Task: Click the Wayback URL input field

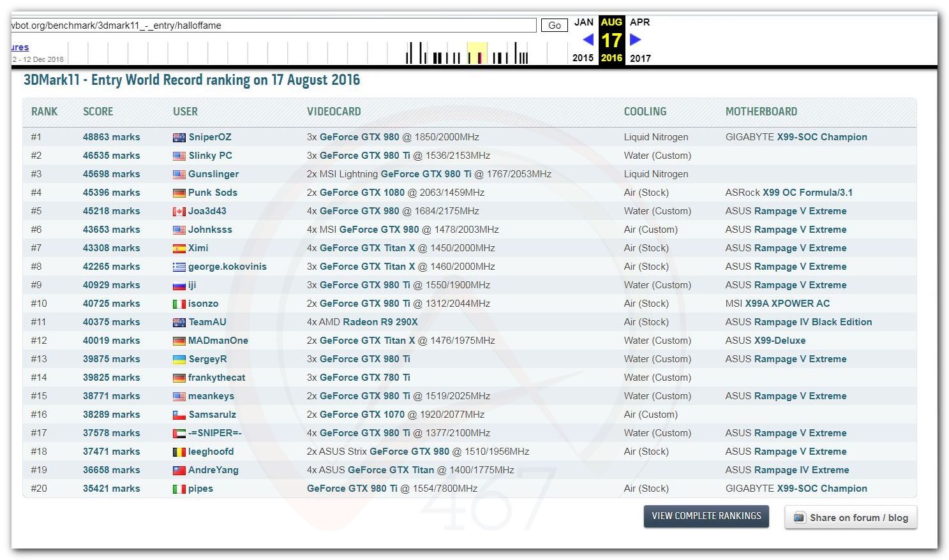Action: point(273,26)
